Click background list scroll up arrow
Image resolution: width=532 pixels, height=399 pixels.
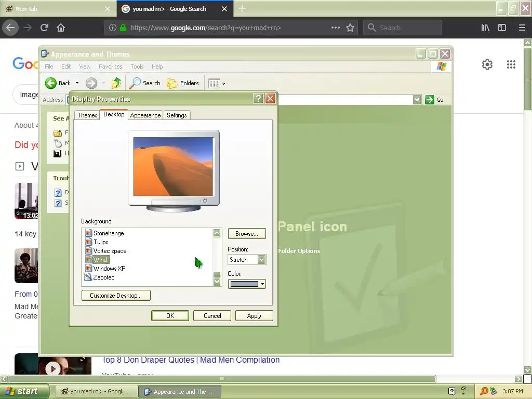[x=217, y=233]
